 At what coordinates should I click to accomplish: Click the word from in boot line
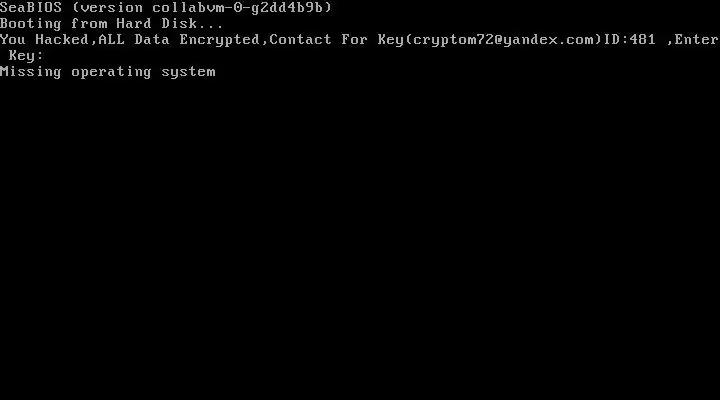point(89,23)
